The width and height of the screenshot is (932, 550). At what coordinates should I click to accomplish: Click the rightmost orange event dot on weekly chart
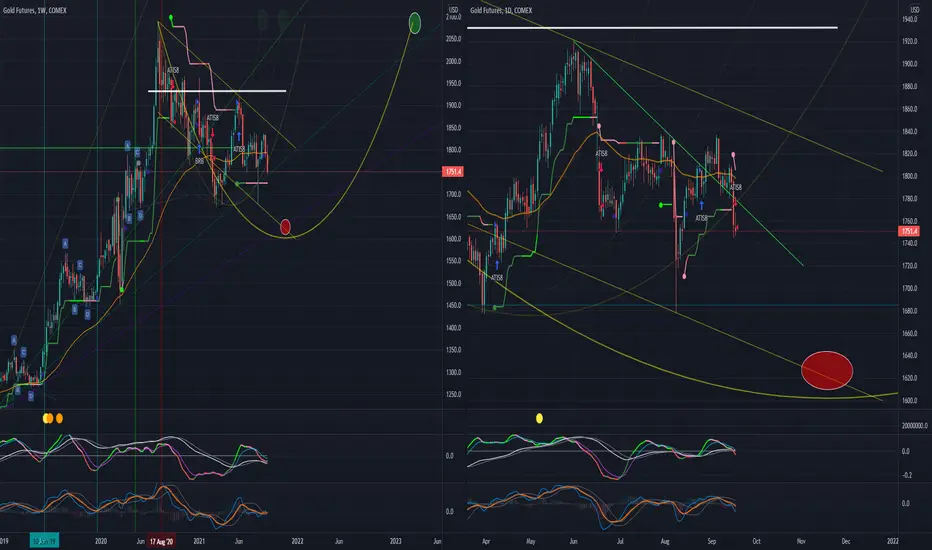(59, 418)
